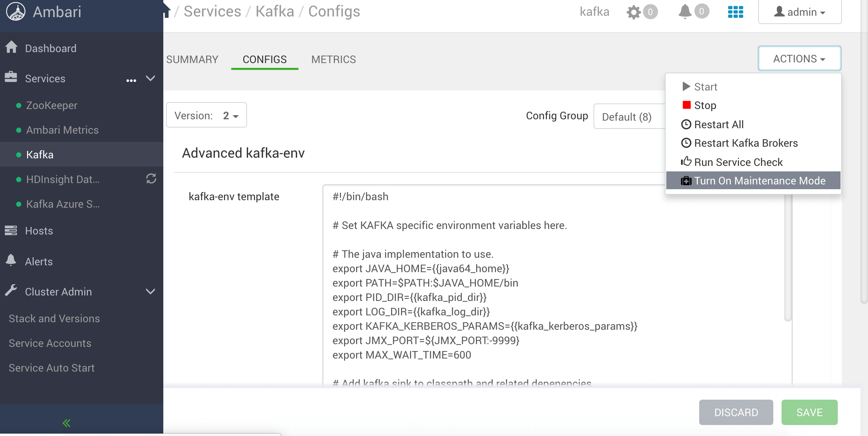Click the alerts count badge

[x=702, y=11]
